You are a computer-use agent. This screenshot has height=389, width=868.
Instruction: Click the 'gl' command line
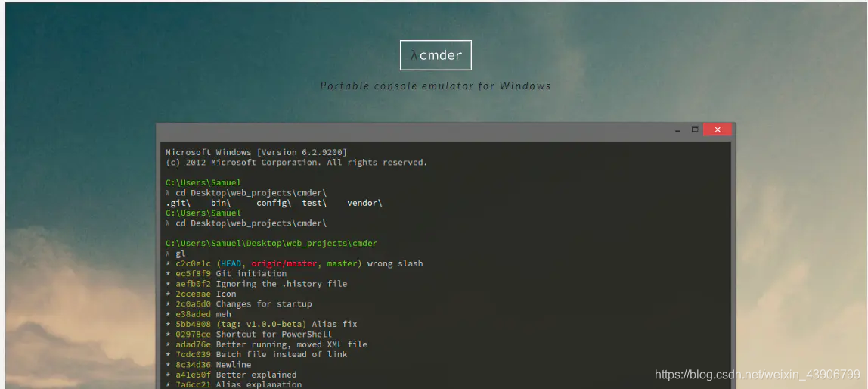176,254
